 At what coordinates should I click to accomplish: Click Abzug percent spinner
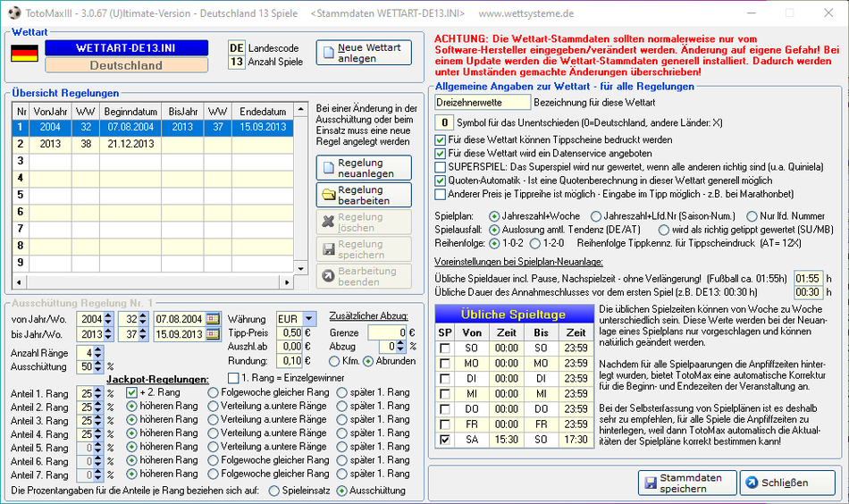pos(400,347)
